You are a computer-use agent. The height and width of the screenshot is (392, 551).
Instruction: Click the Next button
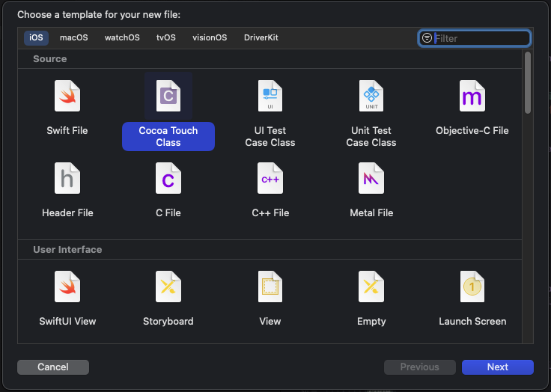[x=498, y=367]
